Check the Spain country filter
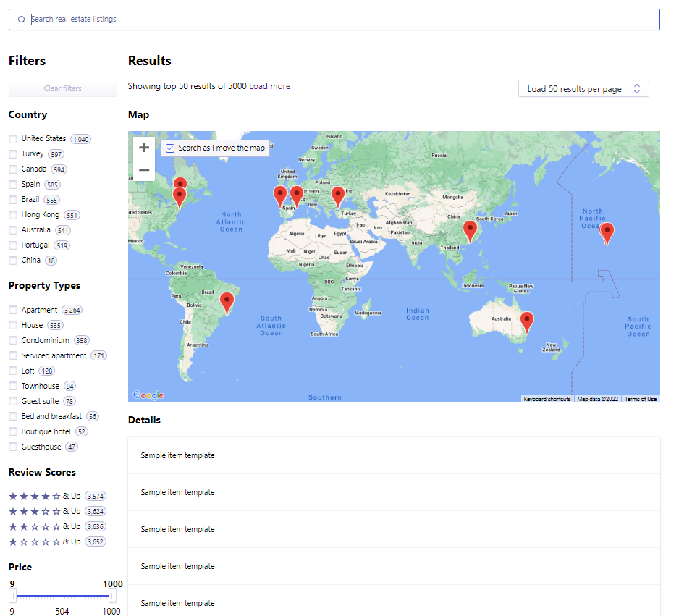 [13, 185]
